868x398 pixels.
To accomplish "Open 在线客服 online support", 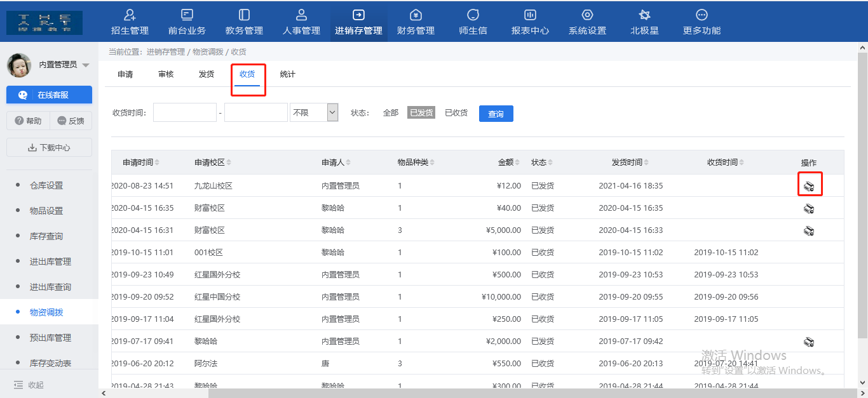I will [49, 95].
